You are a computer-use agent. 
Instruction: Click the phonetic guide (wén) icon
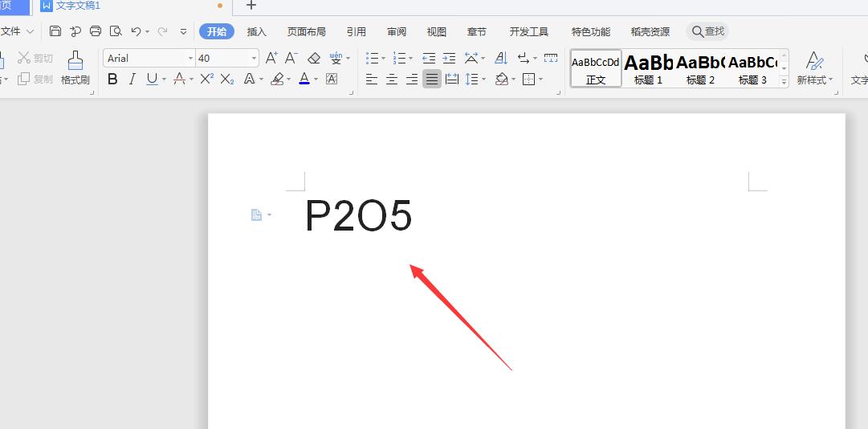click(x=336, y=58)
